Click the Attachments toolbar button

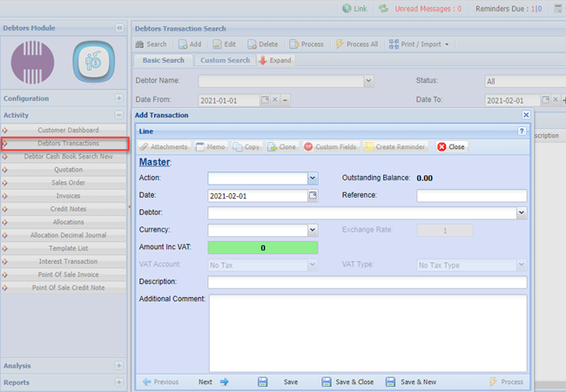point(164,147)
